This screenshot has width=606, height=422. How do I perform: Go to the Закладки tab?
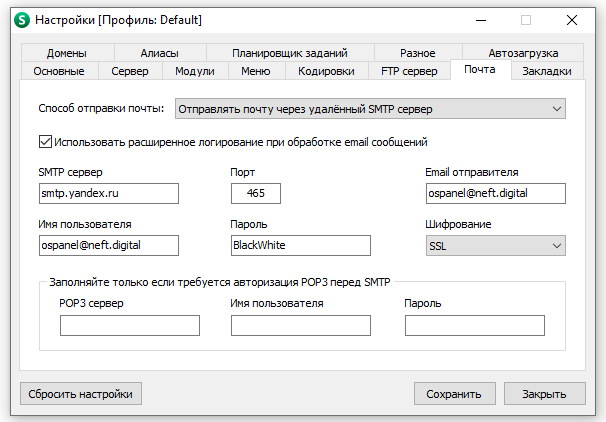547,71
